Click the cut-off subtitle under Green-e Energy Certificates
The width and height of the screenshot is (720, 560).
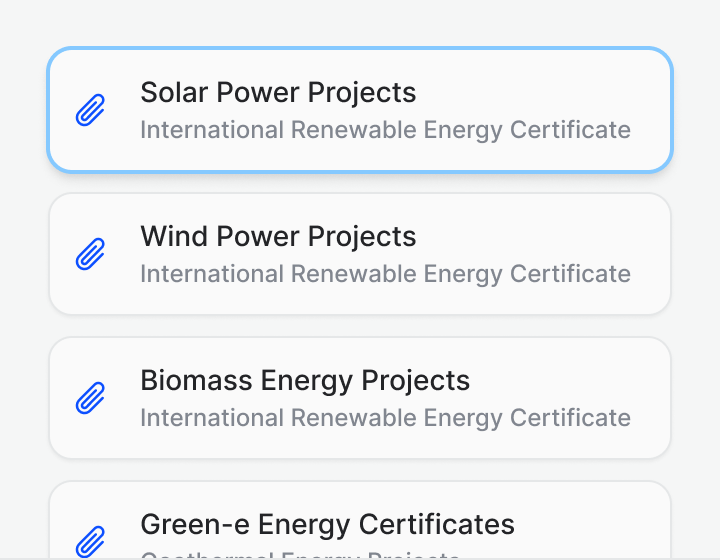click(x=300, y=553)
